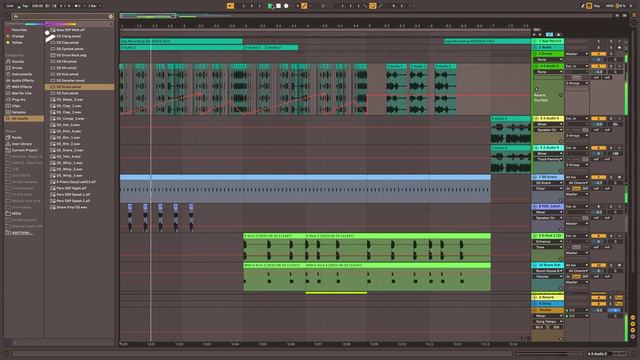This screenshot has width=640, height=360.
Task: Select DS Kick.amxd in browser results
Action: coord(68,74)
